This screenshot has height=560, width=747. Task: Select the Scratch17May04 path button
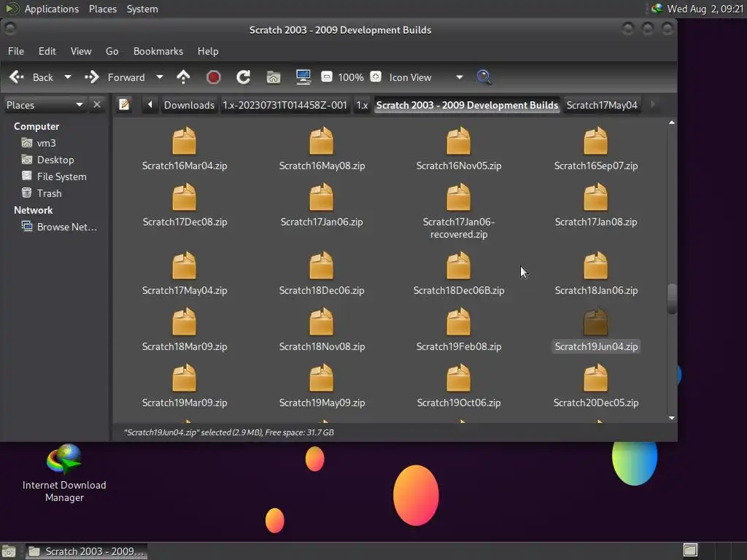[x=602, y=105]
